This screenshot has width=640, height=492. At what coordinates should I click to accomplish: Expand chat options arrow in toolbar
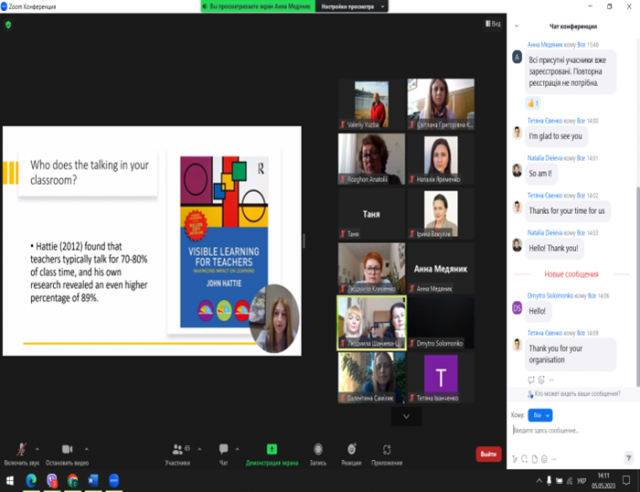237,449
